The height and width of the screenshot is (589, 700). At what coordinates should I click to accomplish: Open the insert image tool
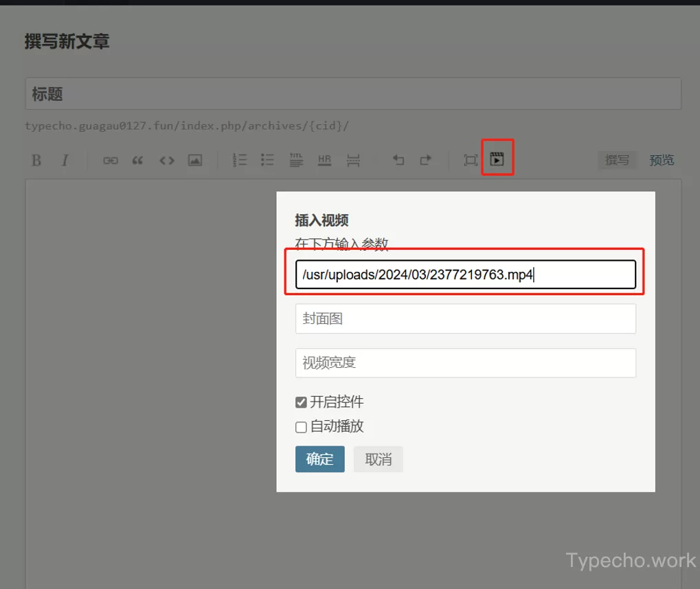pyautogui.click(x=195, y=160)
